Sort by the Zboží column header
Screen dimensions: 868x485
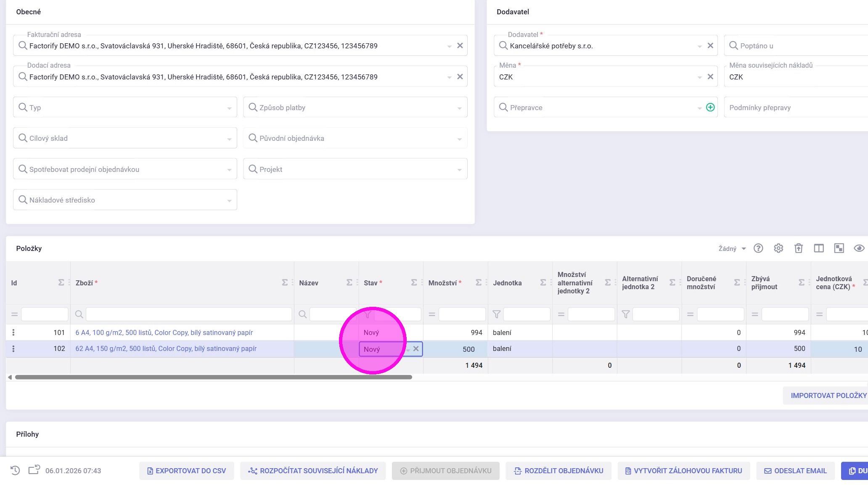[x=84, y=283]
